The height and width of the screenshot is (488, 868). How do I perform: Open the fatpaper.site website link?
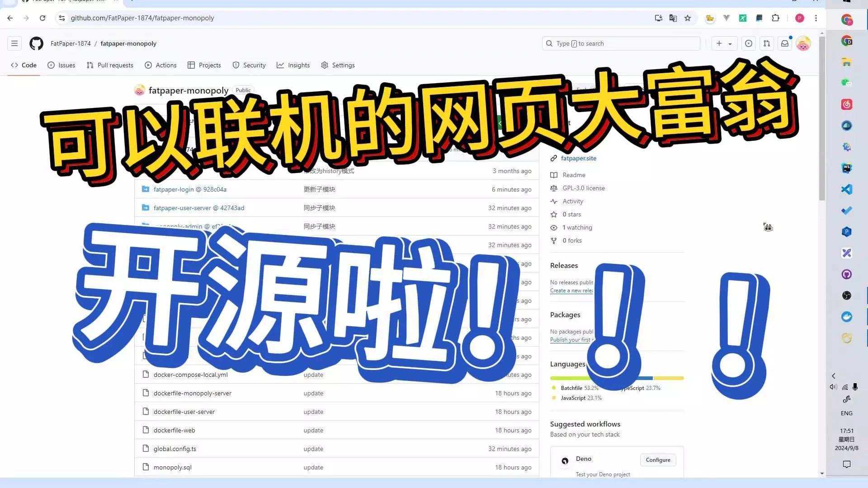pyautogui.click(x=578, y=158)
